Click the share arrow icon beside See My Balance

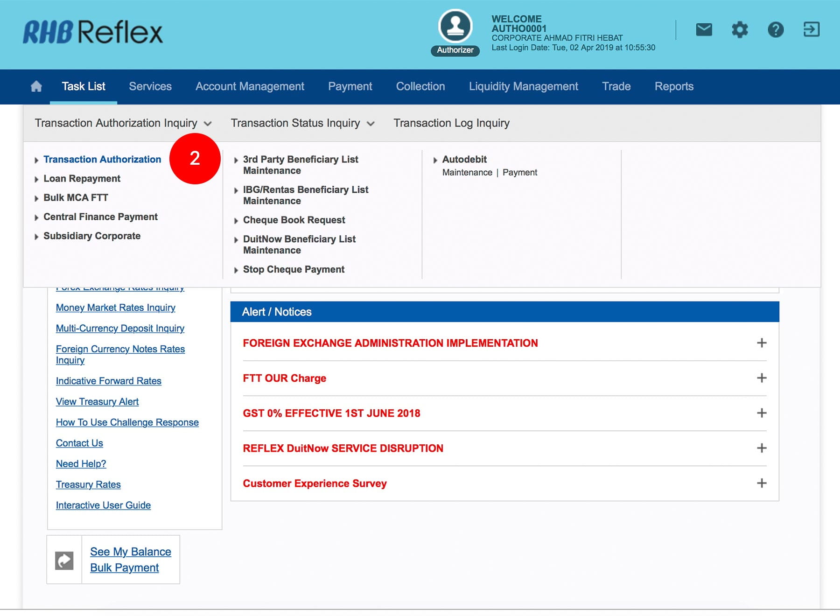(x=64, y=560)
